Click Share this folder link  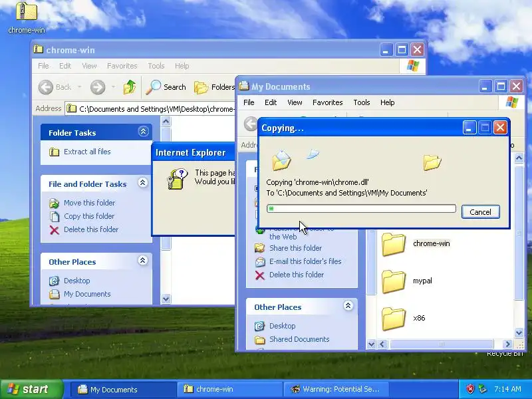tap(295, 248)
